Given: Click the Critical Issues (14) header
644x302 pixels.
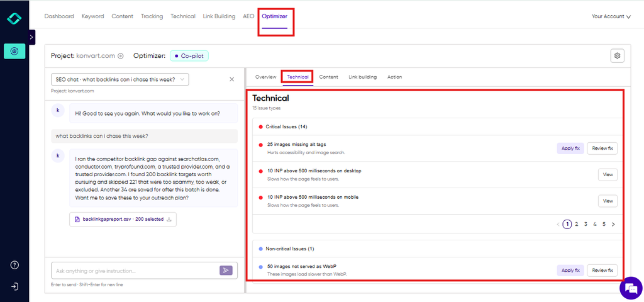Looking at the screenshot, I should point(286,126).
